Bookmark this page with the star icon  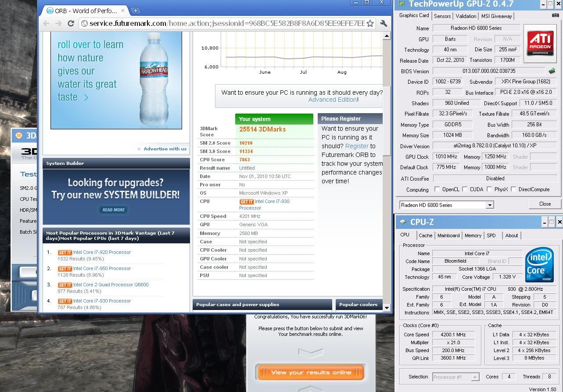(370, 23)
